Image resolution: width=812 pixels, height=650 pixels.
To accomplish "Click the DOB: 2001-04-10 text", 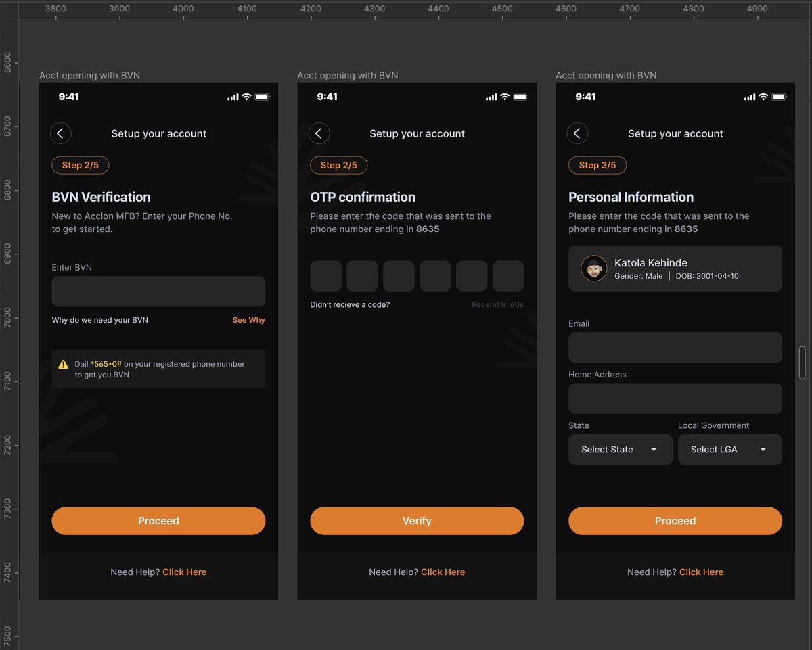I will click(x=707, y=277).
